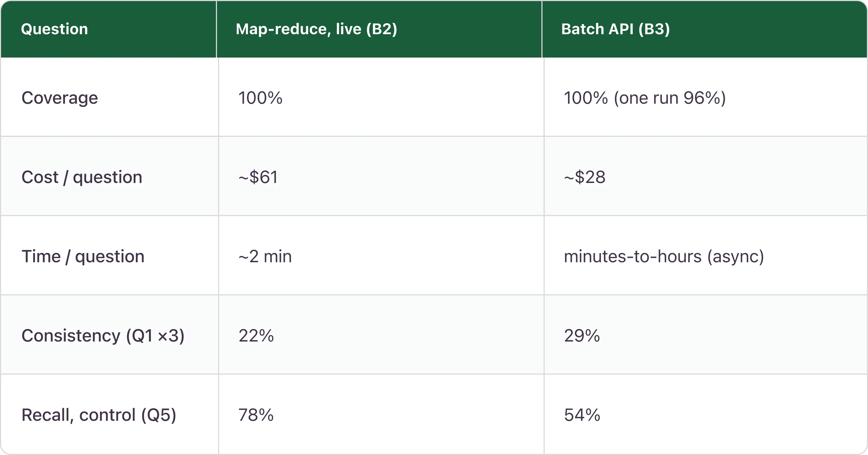Viewport: 868px width, 455px height.
Task: Select the Coverage row label
Action: (60, 98)
